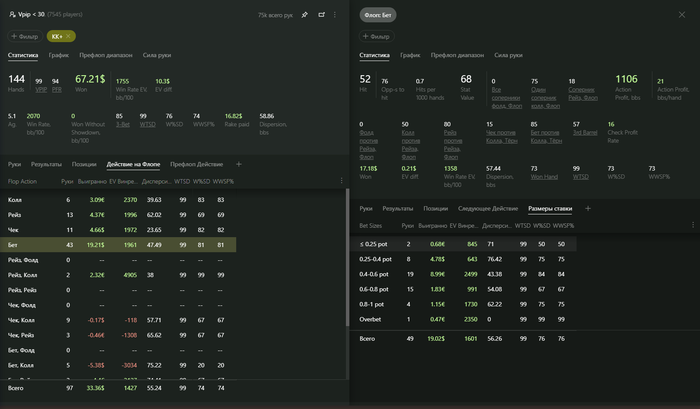Screen dimensions: 700x409
Task: Select the ≤ 0.25 pot row
Action: coord(463,244)
